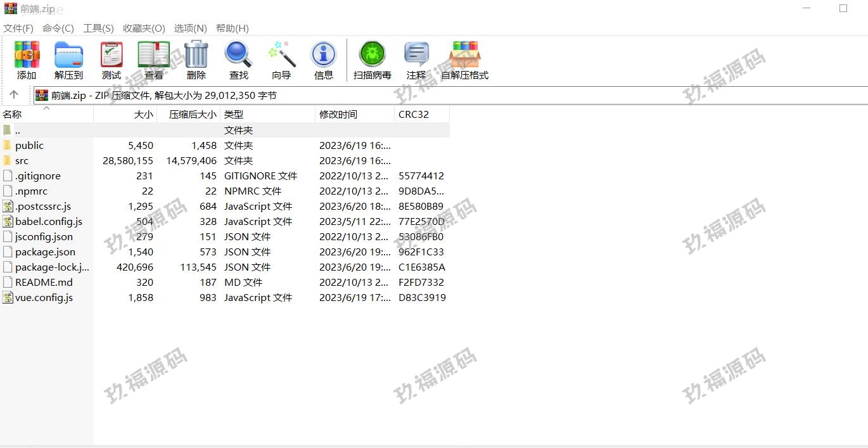Click the archive path address field
This screenshot has height=448, width=868.
(444, 96)
